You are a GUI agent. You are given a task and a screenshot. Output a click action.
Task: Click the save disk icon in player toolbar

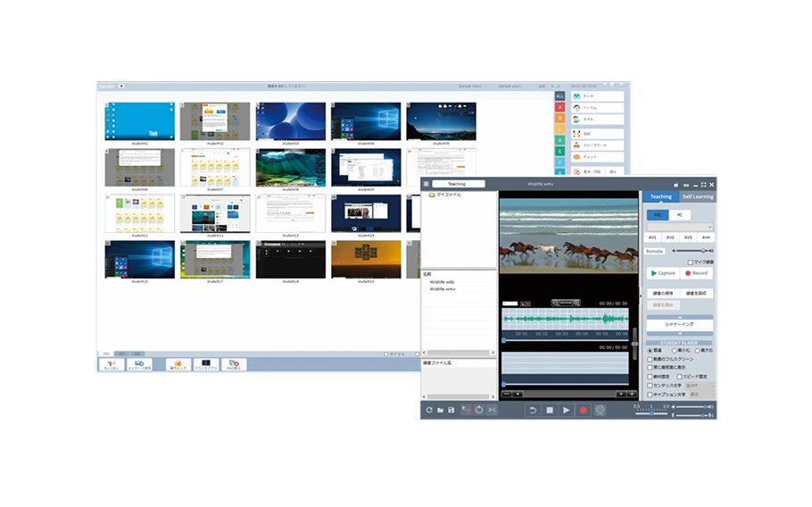(x=451, y=410)
